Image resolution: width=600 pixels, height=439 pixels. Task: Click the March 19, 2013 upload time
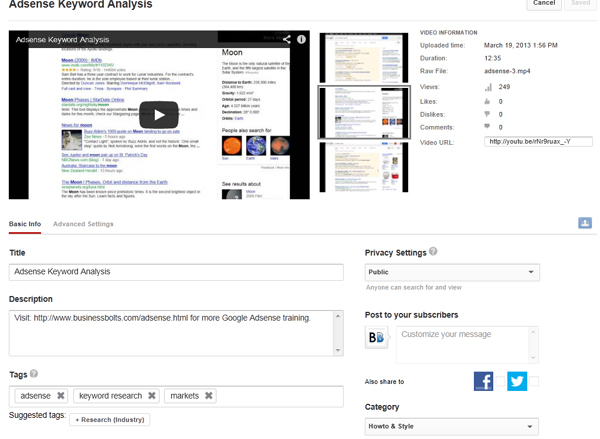(x=520, y=45)
